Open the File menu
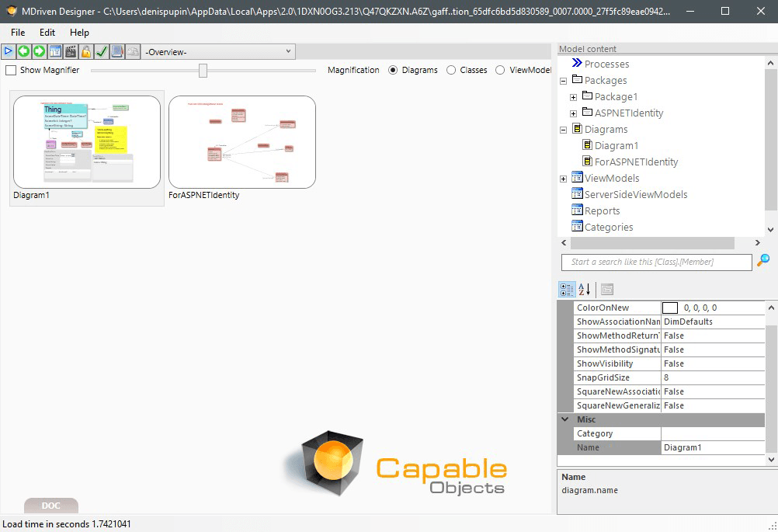The width and height of the screenshot is (778, 532). click(18, 33)
